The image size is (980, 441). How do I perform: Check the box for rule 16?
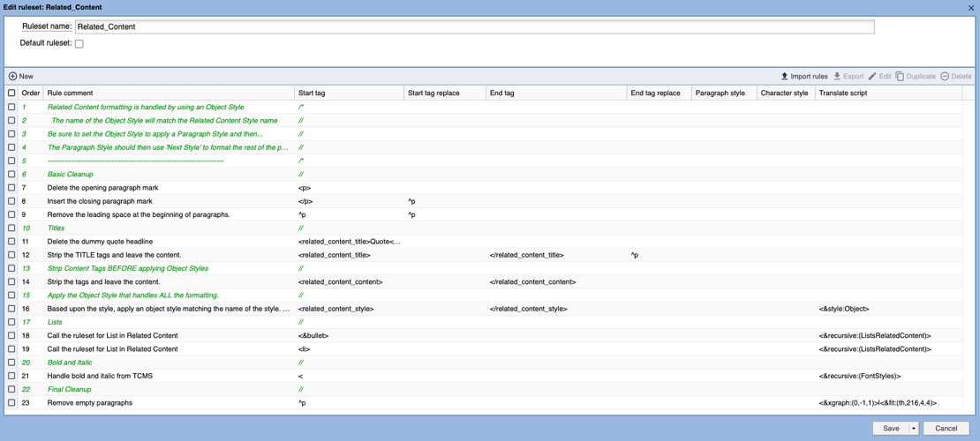[11, 309]
